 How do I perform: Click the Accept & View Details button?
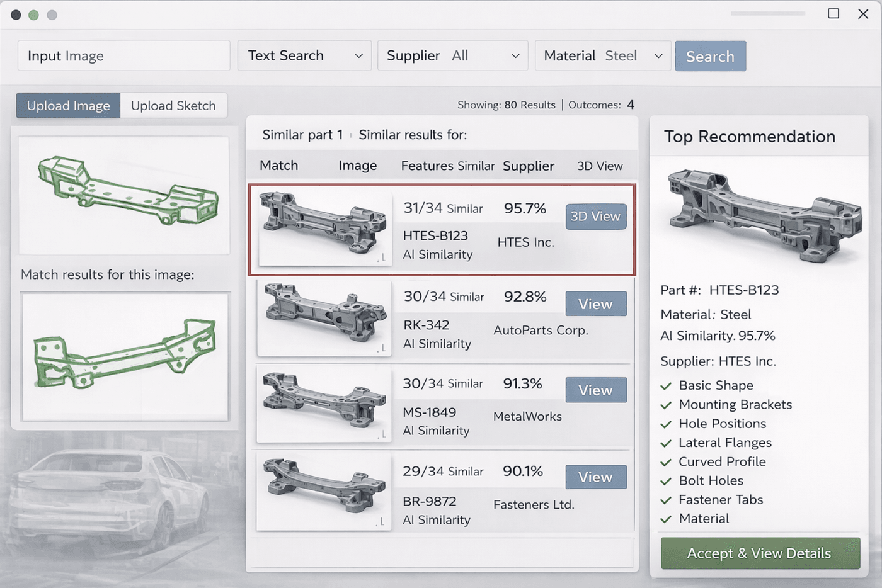[760, 553]
